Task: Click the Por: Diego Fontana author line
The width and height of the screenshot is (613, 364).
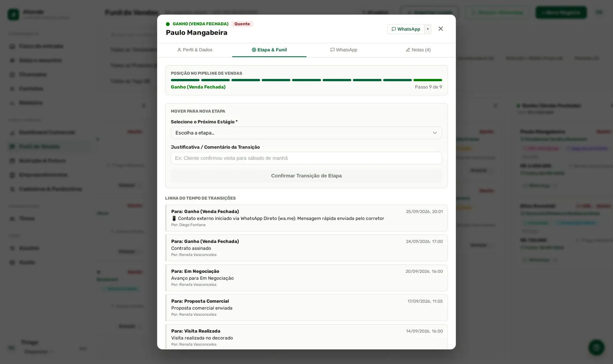Action: (188, 225)
